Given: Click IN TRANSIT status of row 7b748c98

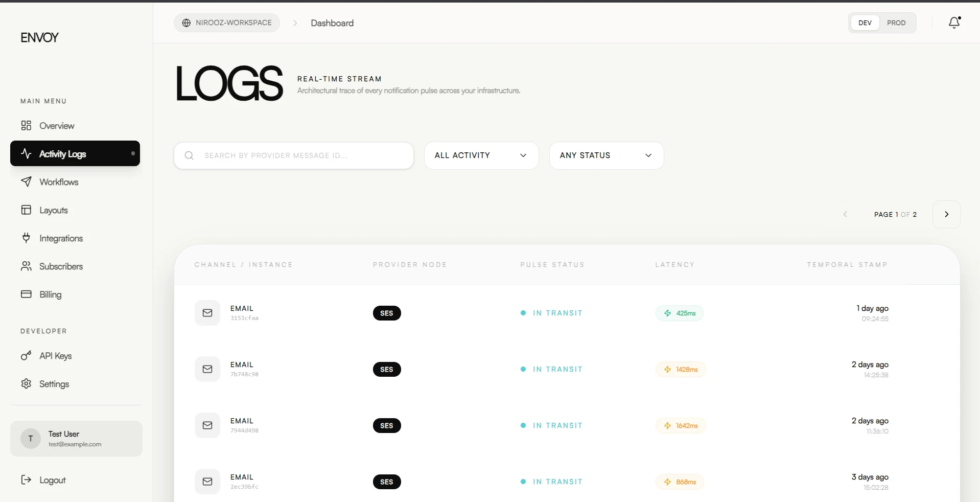Looking at the screenshot, I should 551,369.
